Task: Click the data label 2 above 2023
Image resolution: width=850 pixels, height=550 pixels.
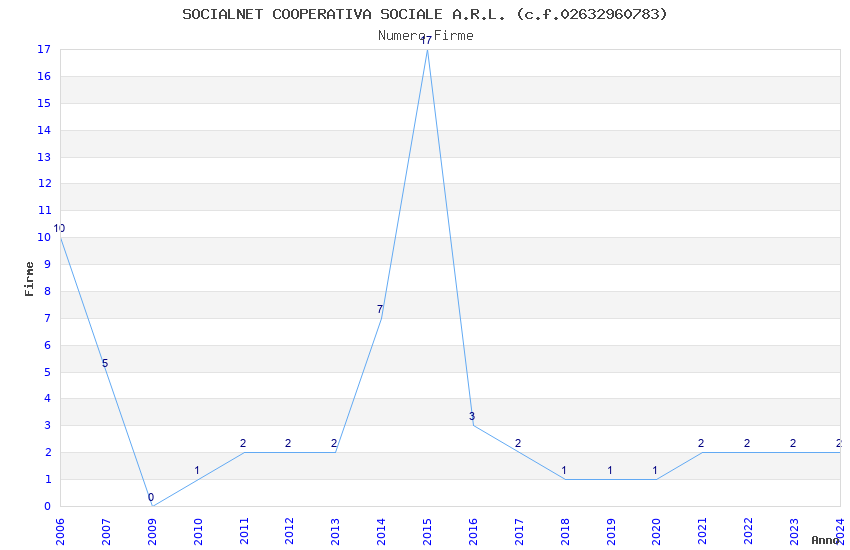Action: pyautogui.click(x=793, y=443)
